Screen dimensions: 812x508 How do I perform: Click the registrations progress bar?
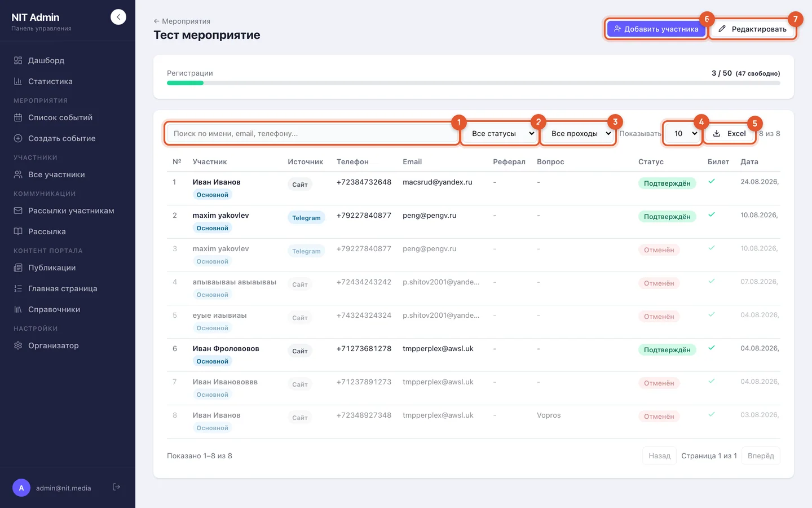click(474, 83)
